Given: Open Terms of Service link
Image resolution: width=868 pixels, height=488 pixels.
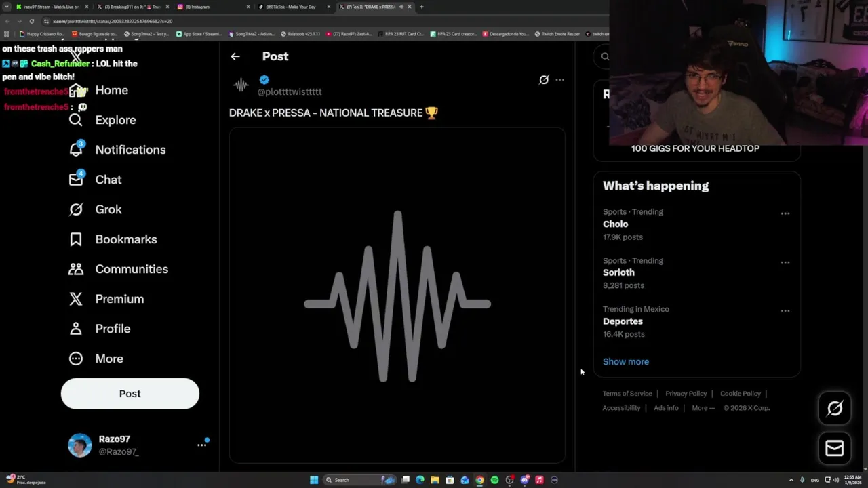Looking at the screenshot, I should point(627,394).
